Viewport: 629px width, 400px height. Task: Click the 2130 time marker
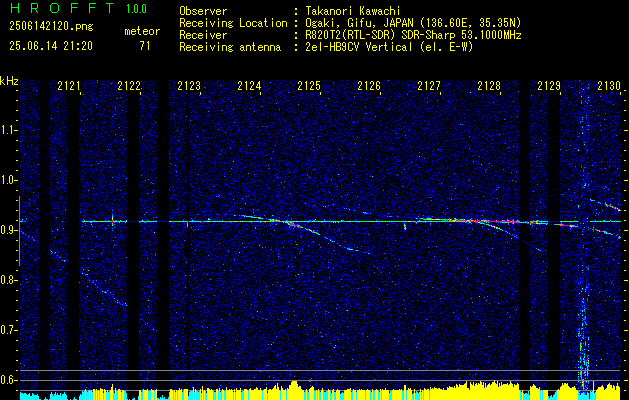[x=609, y=86]
